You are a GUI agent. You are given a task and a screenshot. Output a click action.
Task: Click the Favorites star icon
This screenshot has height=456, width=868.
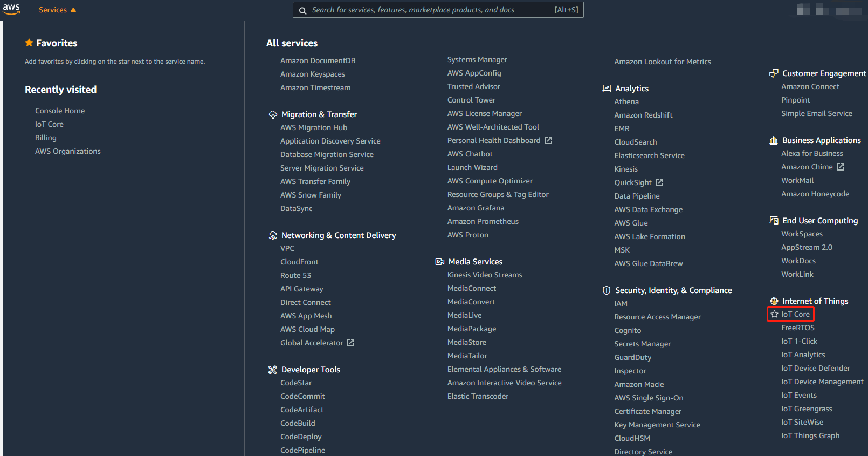click(x=29, y=43)
